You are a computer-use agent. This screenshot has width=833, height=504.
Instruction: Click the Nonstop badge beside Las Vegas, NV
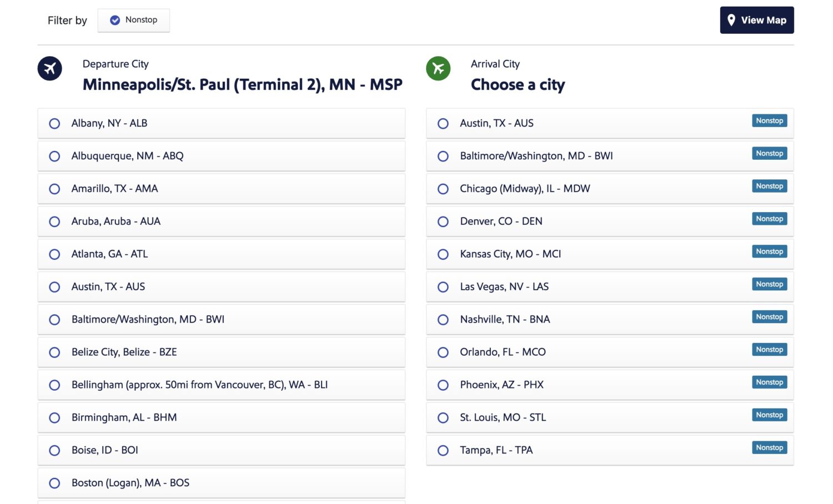click(x=769, y=284)
